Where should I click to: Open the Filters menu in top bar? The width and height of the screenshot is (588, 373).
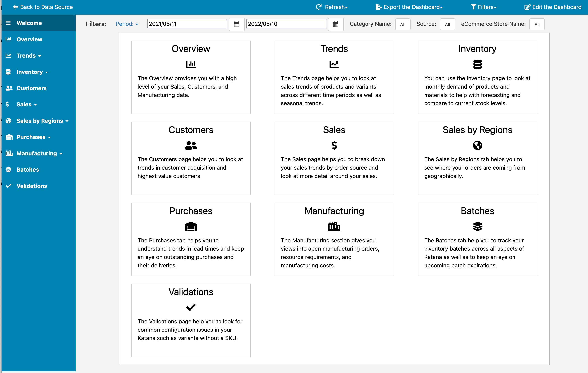click(484, 7)
